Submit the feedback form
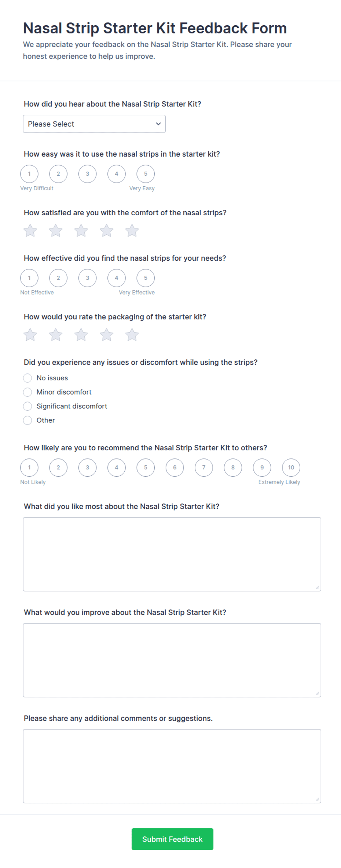 (172, 839)
